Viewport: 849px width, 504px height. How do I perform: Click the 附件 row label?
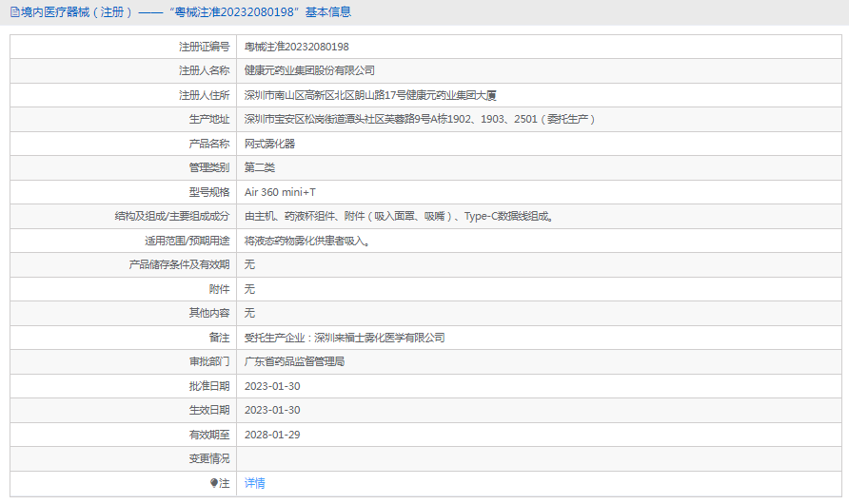(219, 289)
